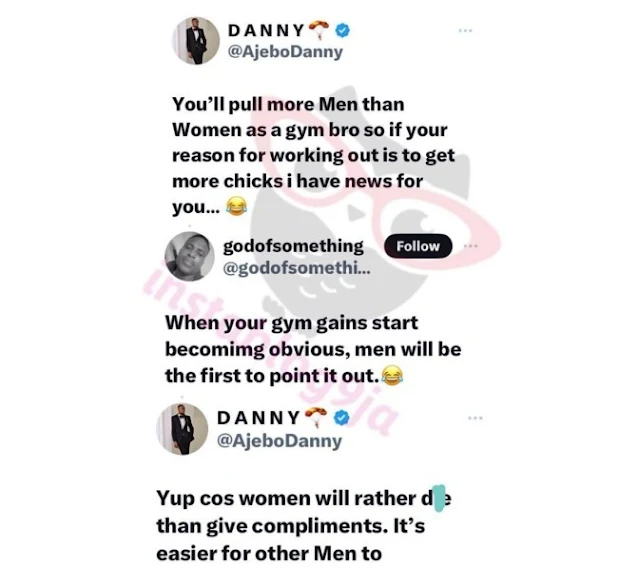Click laughing emoji after "point it out."

pyautogui.click(x=392, y=375)
